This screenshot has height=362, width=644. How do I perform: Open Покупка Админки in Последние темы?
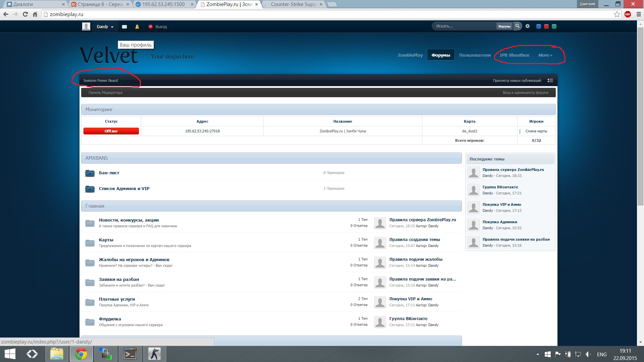click(x=500, y=222)
